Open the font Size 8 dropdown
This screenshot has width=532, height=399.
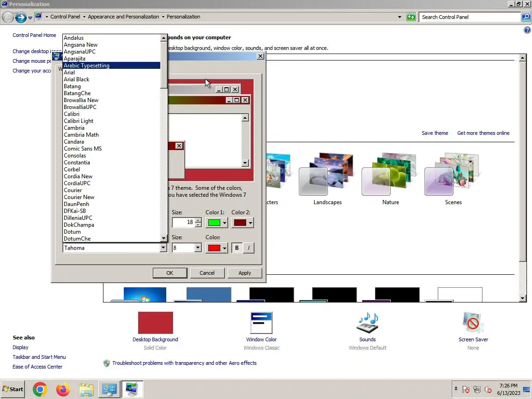(198, 248)
